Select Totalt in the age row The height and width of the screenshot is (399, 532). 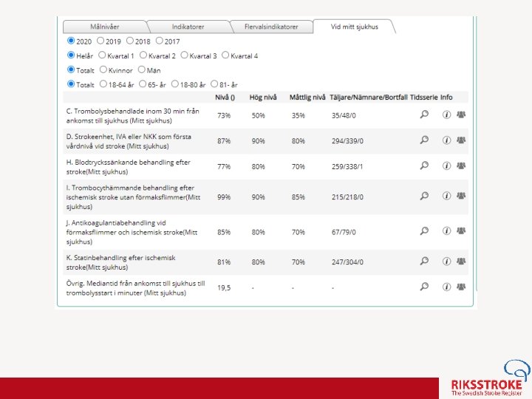coord(71,83)
